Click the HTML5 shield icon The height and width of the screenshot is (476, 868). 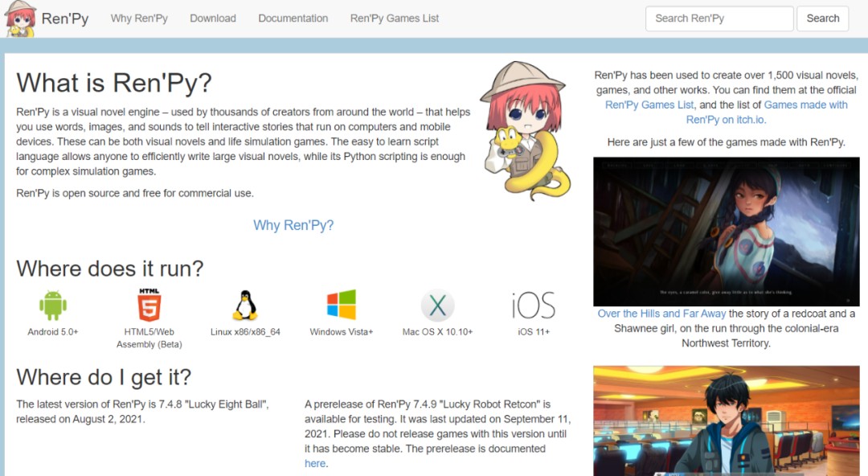click(x=149, y=305)
